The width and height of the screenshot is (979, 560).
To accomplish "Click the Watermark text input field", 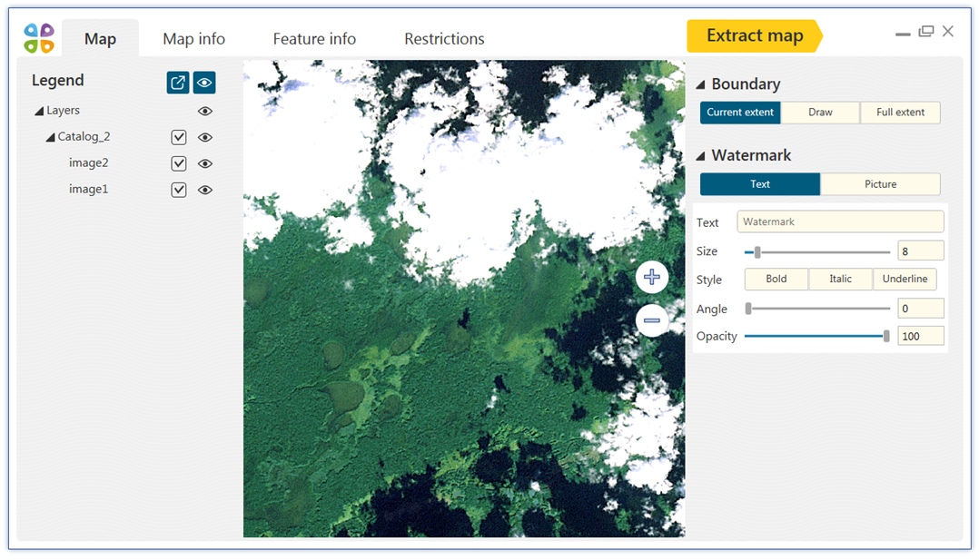I will pos(840,221).
